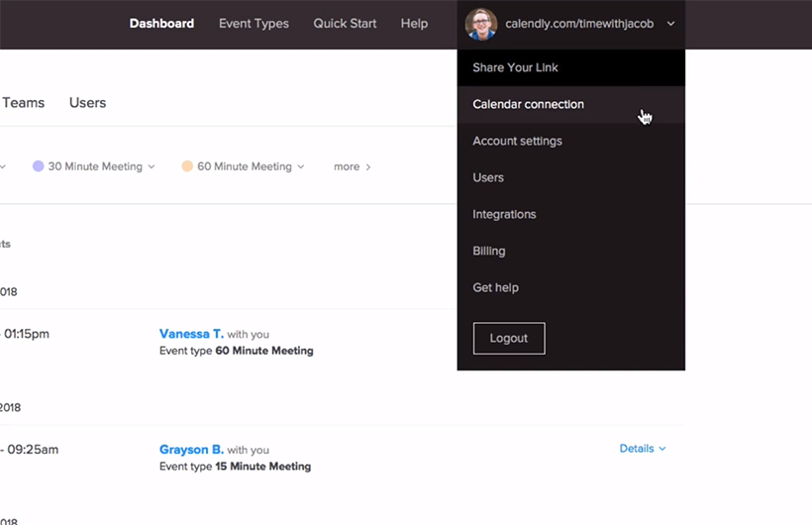Collapse the account menu chevron

point(670,24)
